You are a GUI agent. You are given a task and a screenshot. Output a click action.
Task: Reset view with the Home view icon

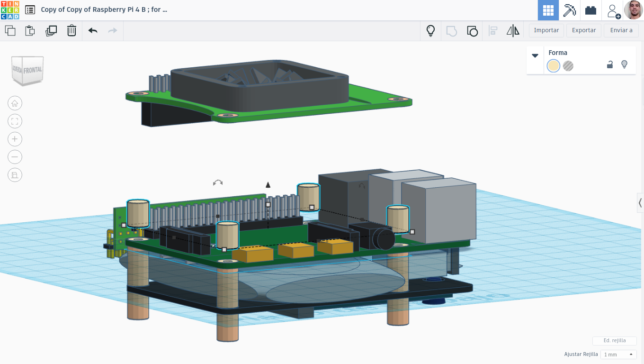pyautogui.click(x=15, y=103)
